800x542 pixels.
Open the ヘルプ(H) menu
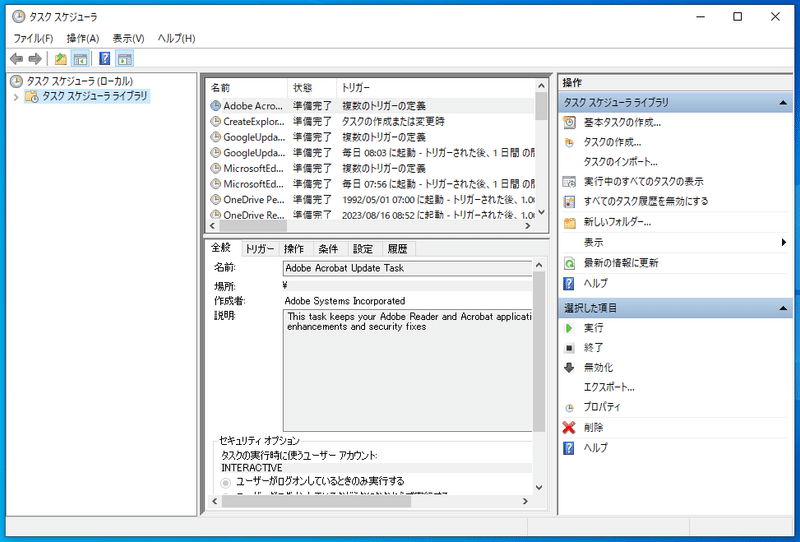click(177, 38)
